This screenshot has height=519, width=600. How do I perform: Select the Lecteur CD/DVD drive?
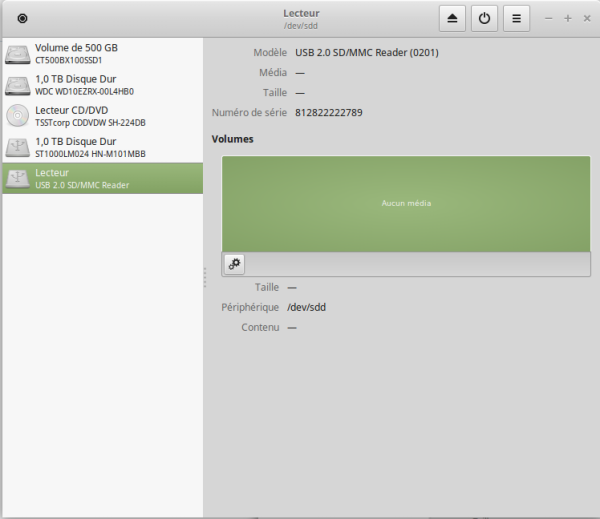pyautogui.click(x=103, y=116)
